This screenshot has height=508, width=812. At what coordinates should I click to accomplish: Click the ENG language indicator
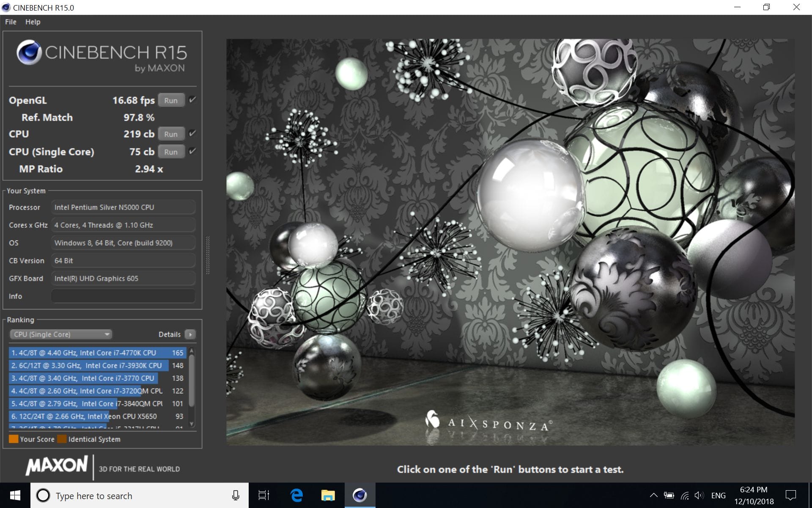[x=718, y=495]
